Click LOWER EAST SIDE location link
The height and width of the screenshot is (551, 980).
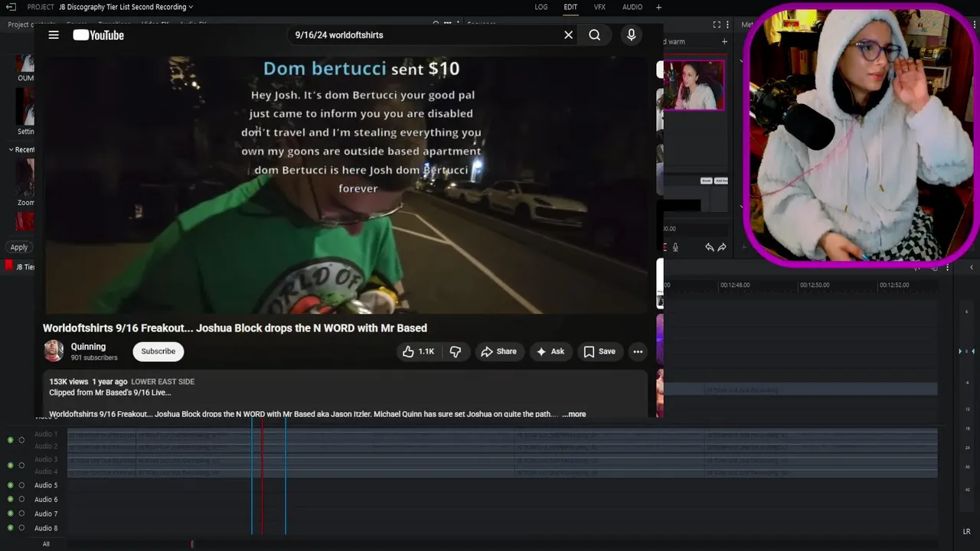(162, 381)
